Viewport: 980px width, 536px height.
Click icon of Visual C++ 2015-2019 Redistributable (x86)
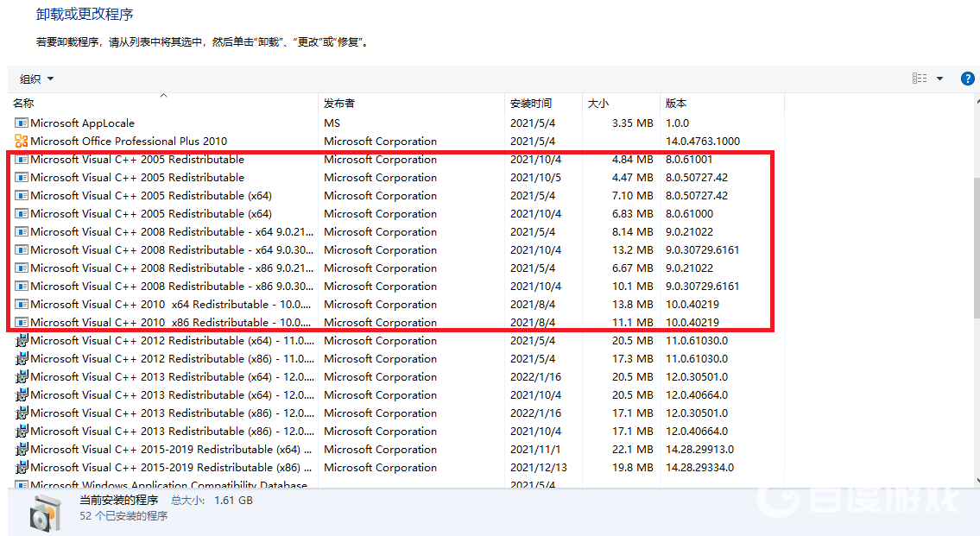point(22,467)
